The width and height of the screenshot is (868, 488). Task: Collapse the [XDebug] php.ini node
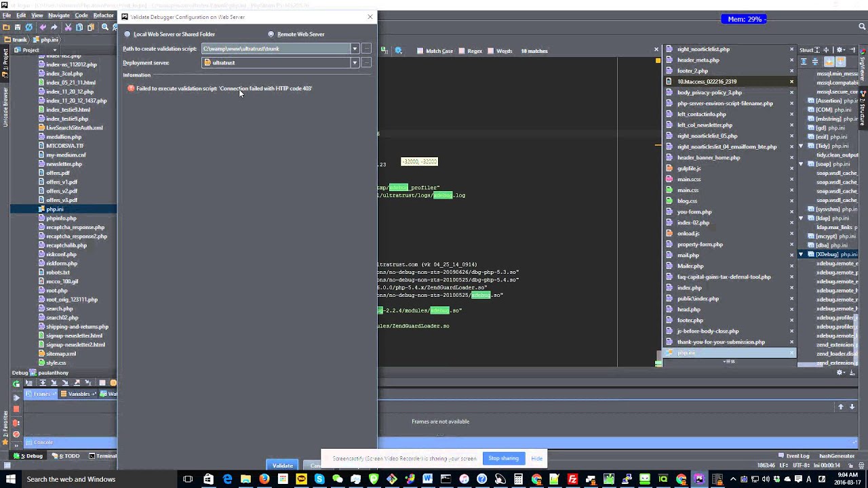coord(801,254)
